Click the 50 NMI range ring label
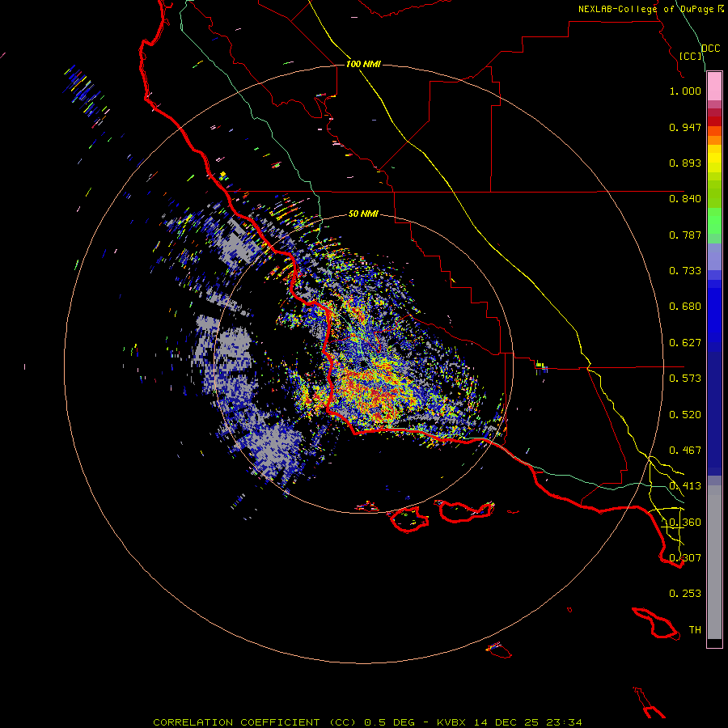Screen dimensions: 728x728 tap(363, 214)
